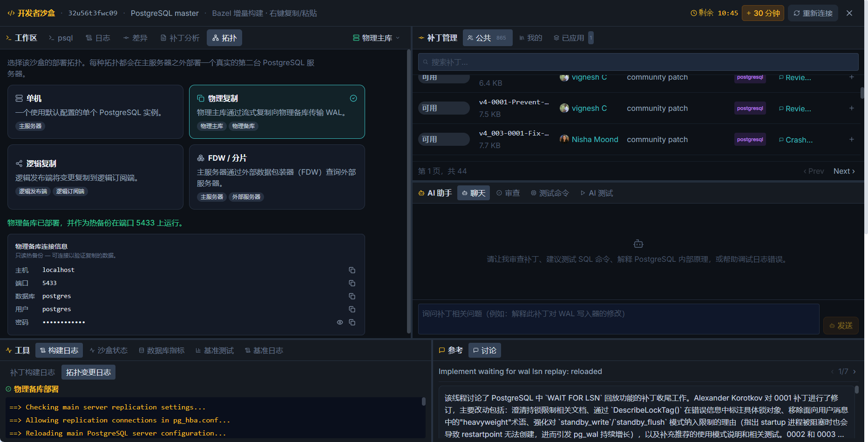Open 基准测试 benchmark tab
The width and height of the screenshot is (868, 442).
pyautogui.click(x=215, y=350)
